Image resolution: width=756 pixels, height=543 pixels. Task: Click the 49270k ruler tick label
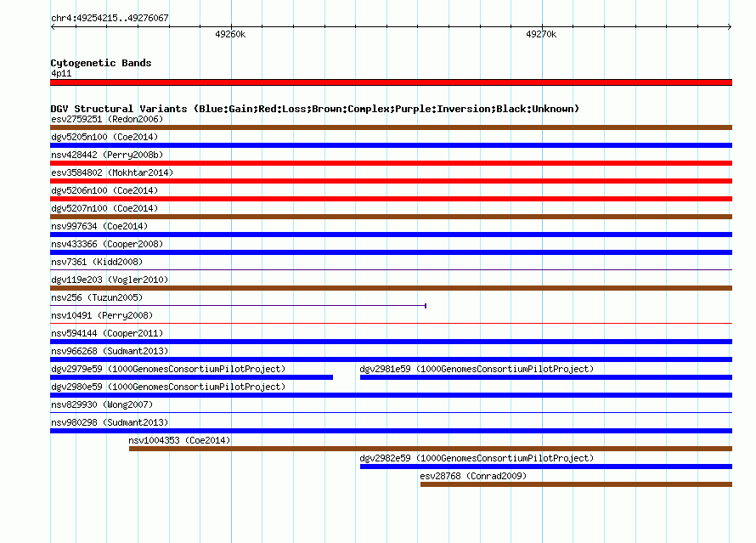541,34
